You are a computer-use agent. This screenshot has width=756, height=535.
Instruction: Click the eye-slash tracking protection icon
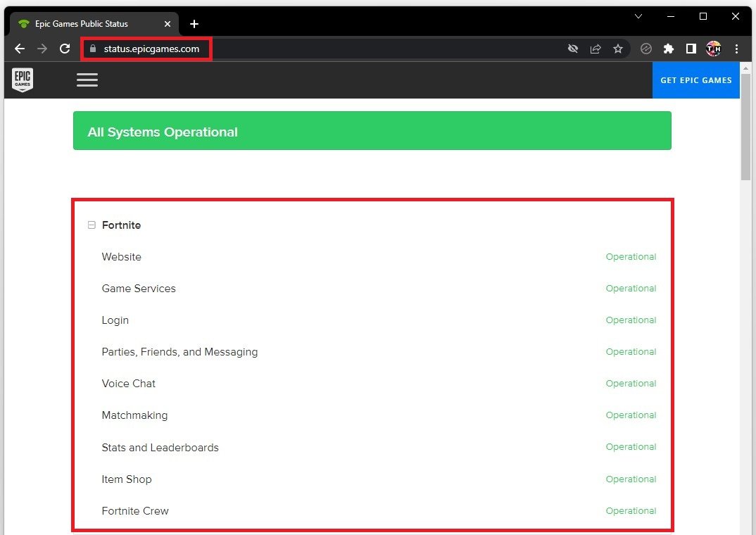pyautogui.click(x=573, y=49)
